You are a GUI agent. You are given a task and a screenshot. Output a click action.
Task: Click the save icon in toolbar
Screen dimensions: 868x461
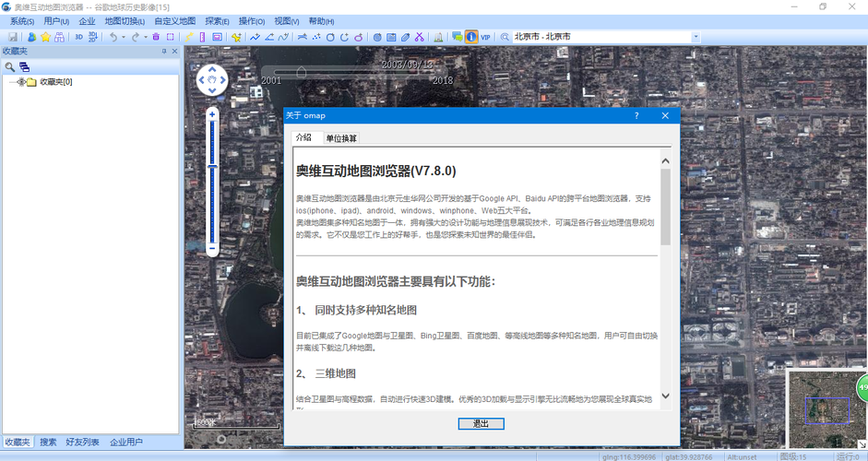click(13, 37)
